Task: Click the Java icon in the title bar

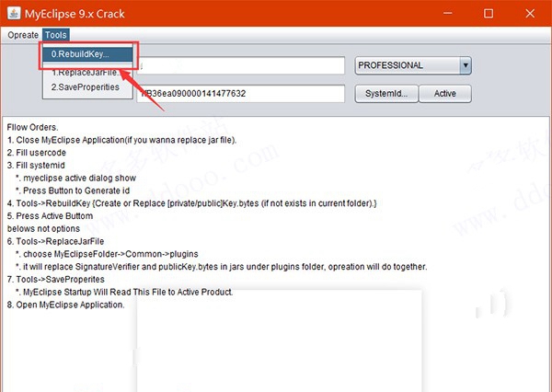Action: point(14,14)
